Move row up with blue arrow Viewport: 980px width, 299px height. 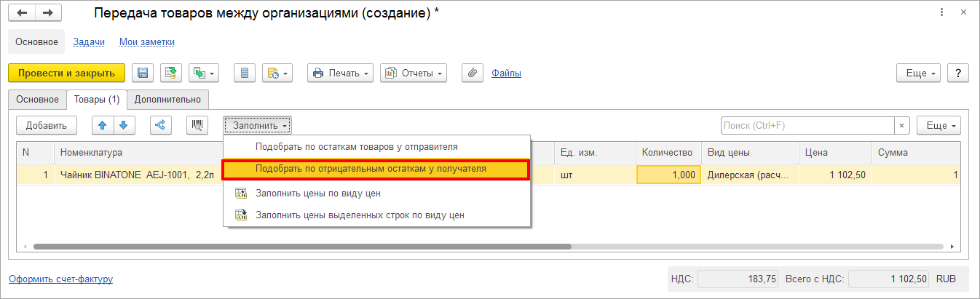tap(103, 125)
